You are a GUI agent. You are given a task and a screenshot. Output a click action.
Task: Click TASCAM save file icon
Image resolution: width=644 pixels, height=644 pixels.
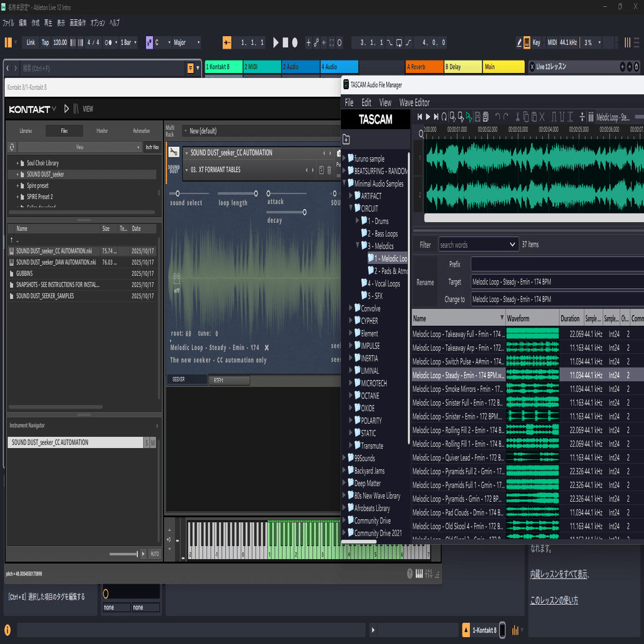pyautogui.click(x=477, y=117)
